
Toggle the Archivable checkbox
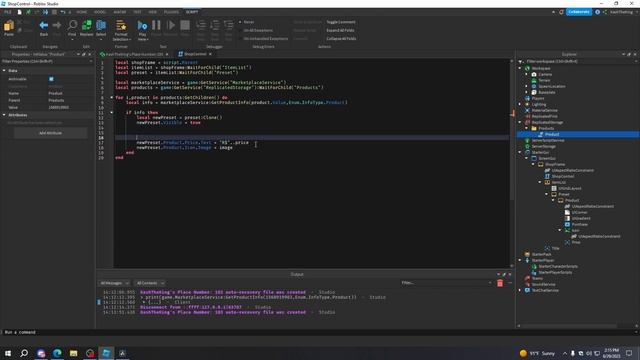[x=51, y=79]
